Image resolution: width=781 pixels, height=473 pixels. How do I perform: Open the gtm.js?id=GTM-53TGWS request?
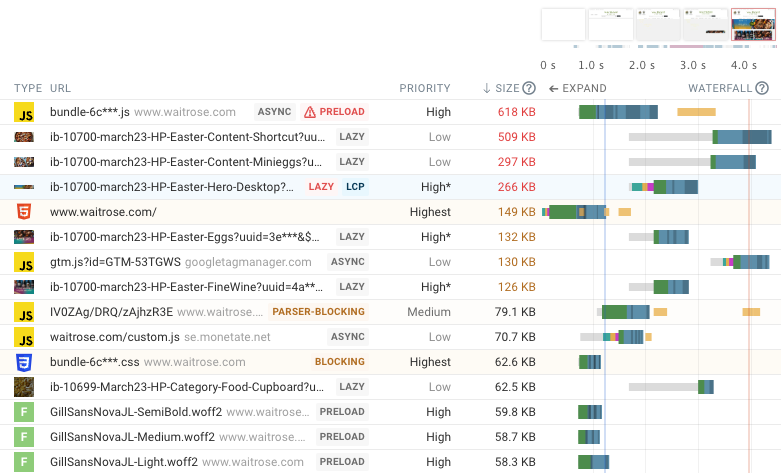(115, 262)
